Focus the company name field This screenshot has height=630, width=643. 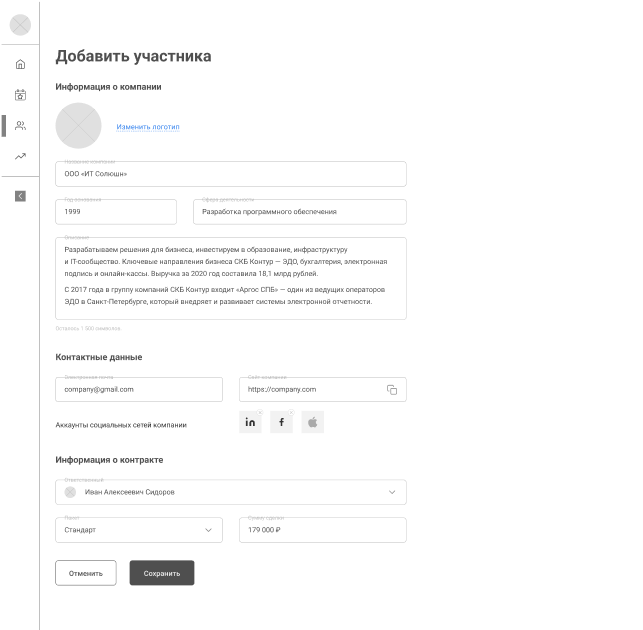pyautogui.click(x=230, y=174)
